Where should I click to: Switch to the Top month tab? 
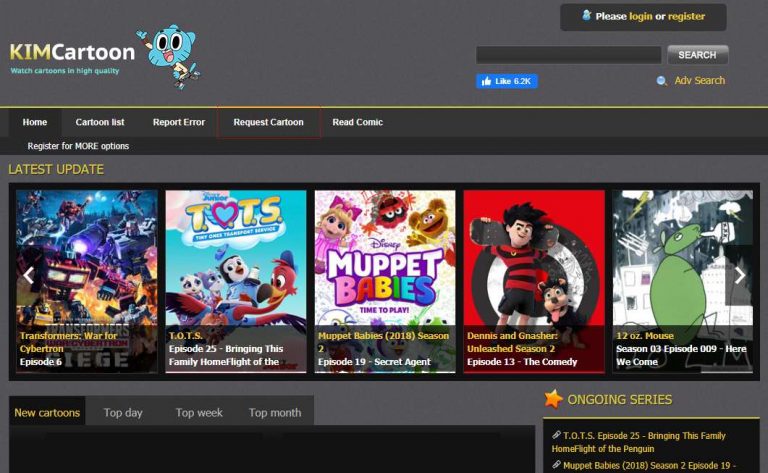(x=275, y=413)
